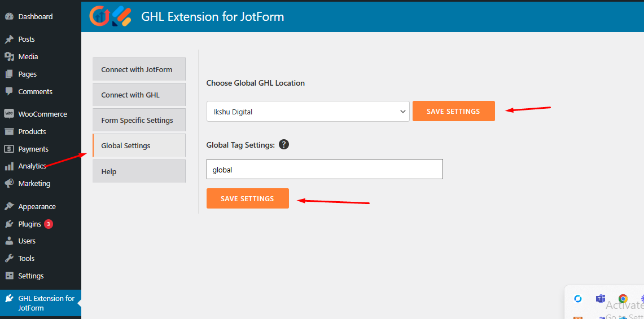Viewport: 644px width, 319px height.
Task: Switch to Connect with JotForm tab
Action: pyautogui.click(x=139, y=69)
